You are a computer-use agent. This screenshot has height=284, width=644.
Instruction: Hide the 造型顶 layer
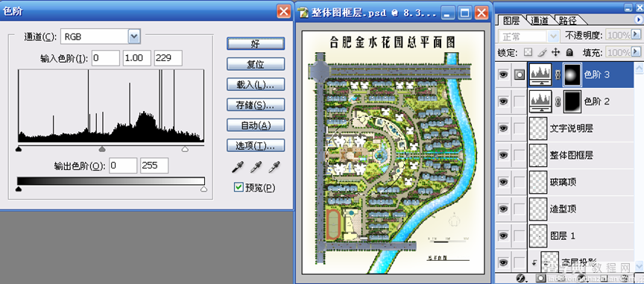pos(503,209)
